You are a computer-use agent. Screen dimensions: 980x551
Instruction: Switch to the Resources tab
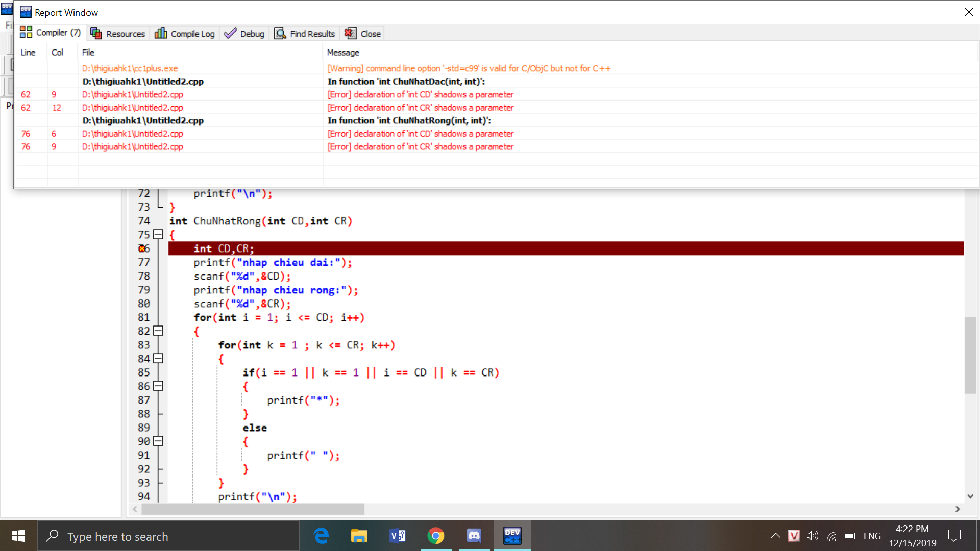click(x=118, y=34)
